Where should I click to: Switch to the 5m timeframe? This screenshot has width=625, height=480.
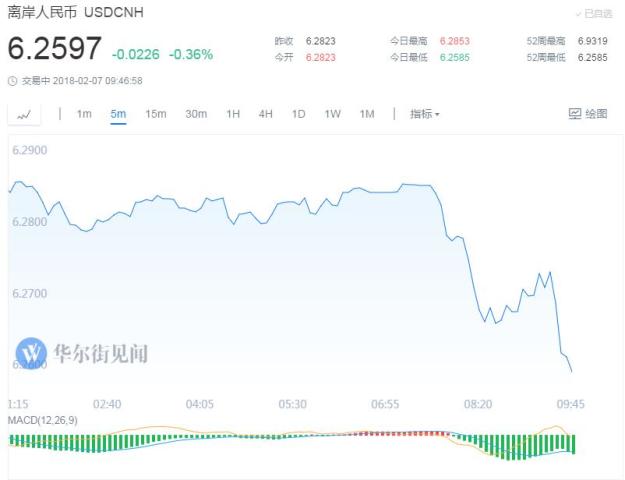[118, 114]
